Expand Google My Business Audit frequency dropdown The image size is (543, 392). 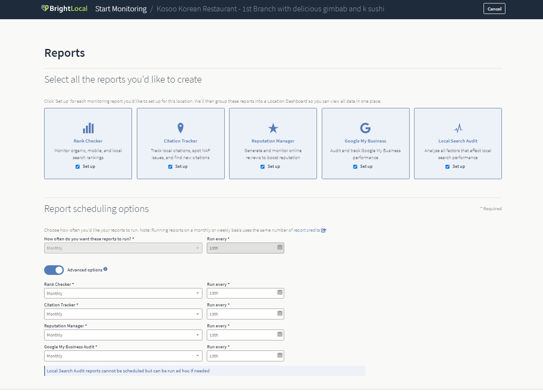123,356
